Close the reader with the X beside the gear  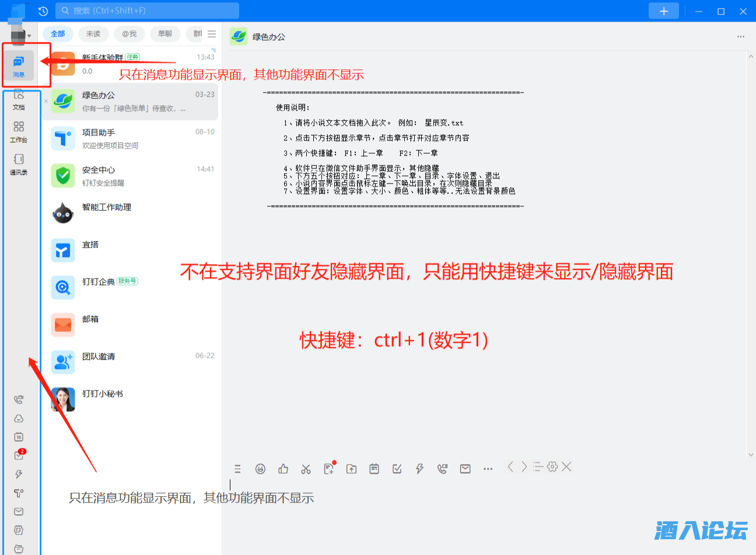point(566,466)
